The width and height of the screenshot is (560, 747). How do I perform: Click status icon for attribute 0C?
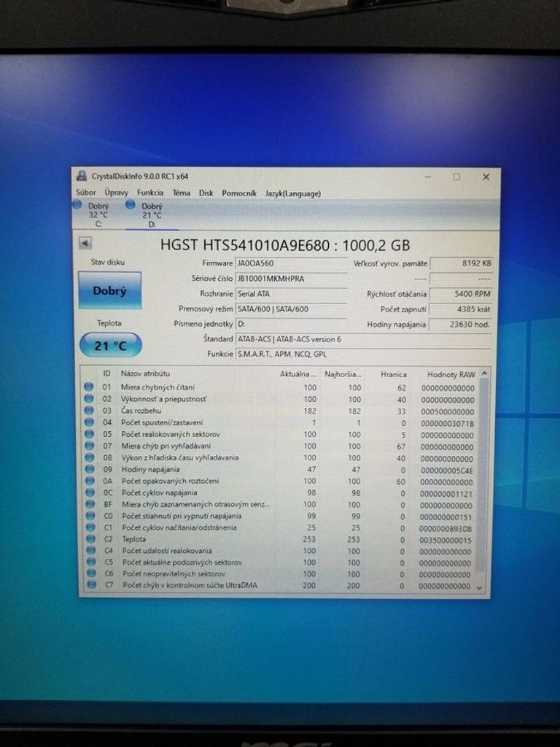point(90,492)
